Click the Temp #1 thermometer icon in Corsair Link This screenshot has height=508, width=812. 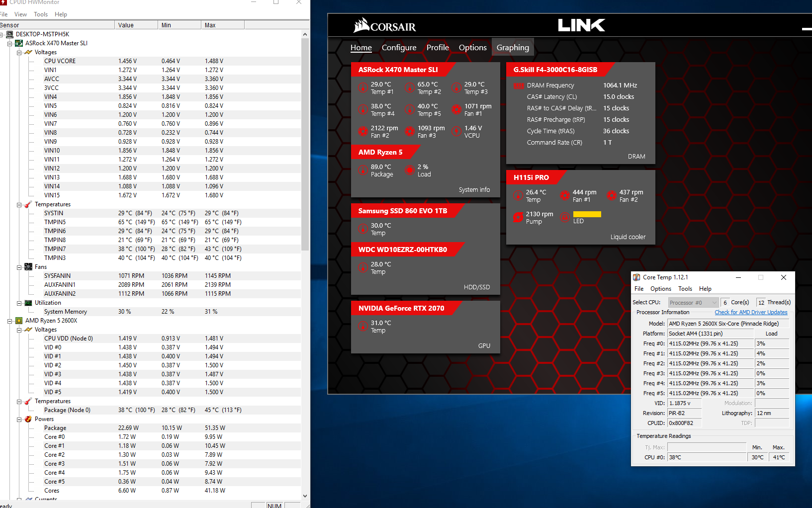coord(362,88)
